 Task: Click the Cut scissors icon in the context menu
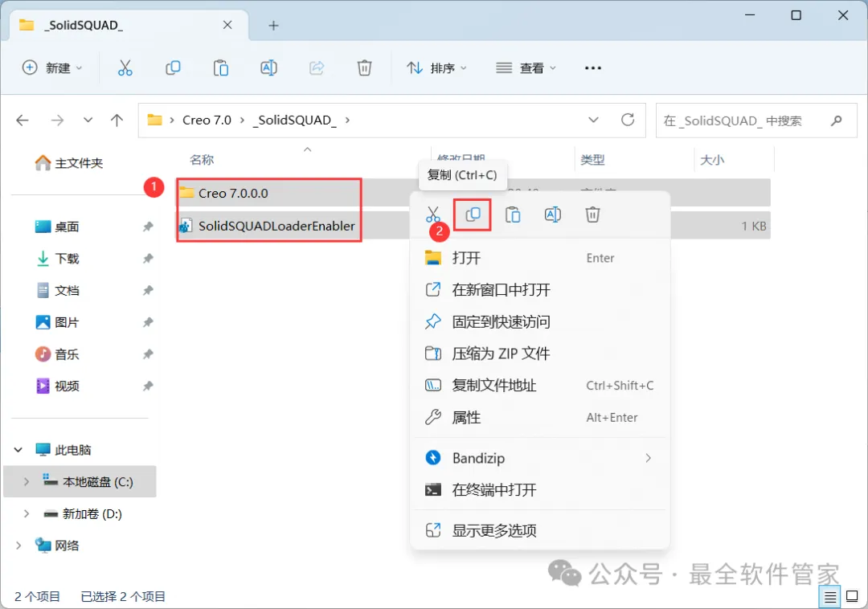433,214
